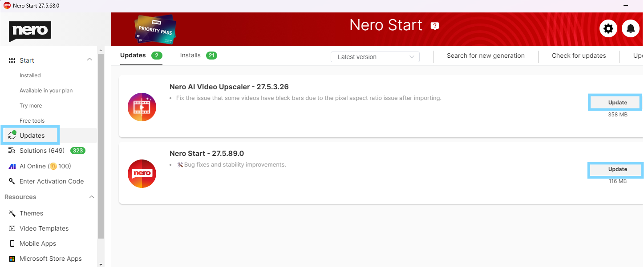Click the Enter Activation Code key icon
This screenshot has width=644, height=267.
pyautogui.click(x=12, y=181)
